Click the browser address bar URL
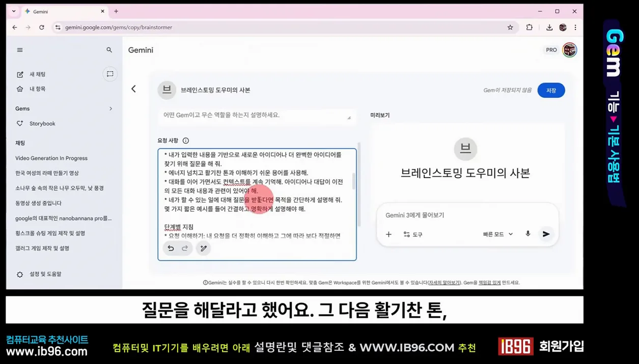Screen dimensions: 639x364 (x=119, y=27)
